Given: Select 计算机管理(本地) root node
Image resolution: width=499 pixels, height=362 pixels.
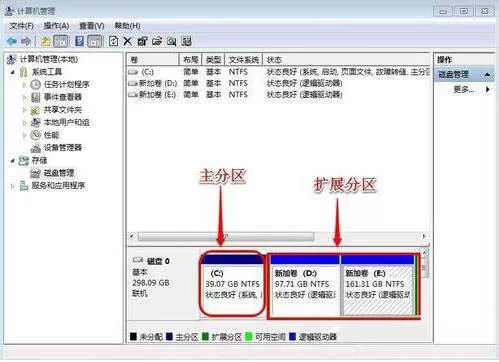Looking at the screenshot, I should point(49,59).
